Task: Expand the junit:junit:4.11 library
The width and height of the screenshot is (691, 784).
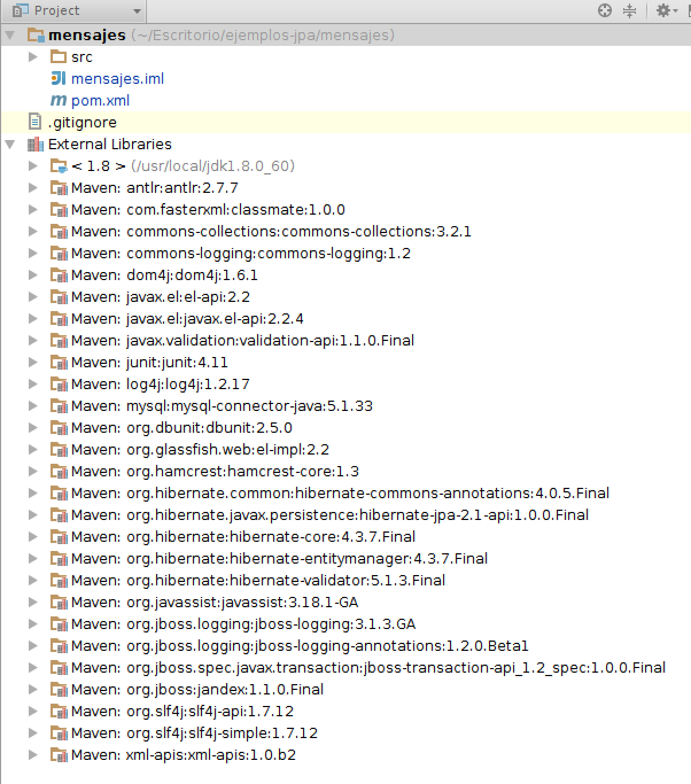Action: [x=33, y=362]
